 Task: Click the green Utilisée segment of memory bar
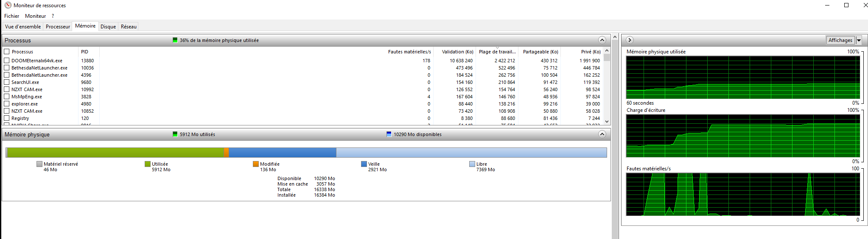coord(115,153)
